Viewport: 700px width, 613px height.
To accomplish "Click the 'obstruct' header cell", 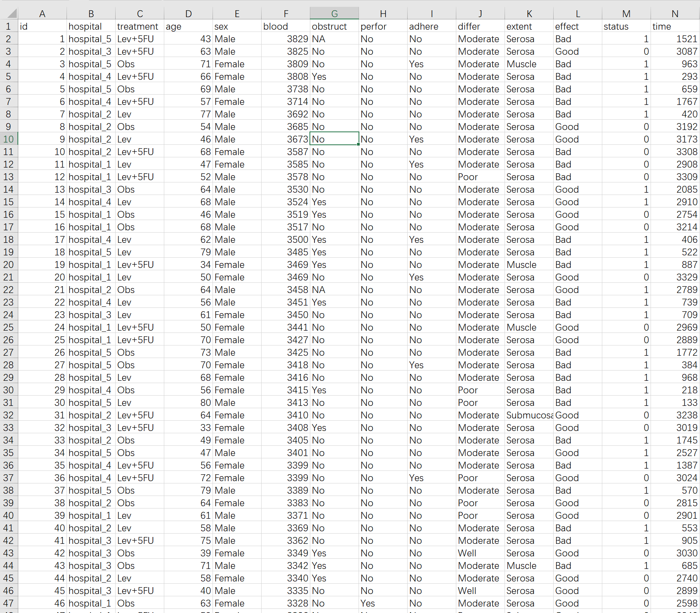I will (334, 26).
